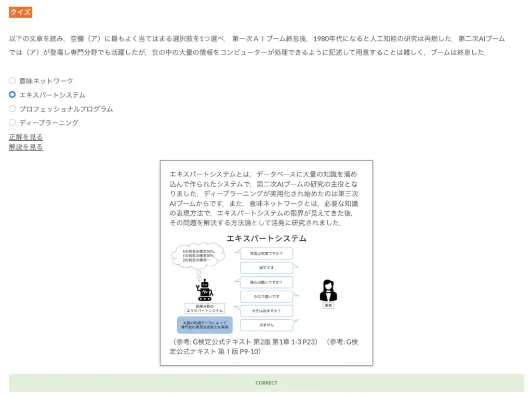Click the blue knowledge-data description box
The width and height of the screenshot is (532, 397).
pyautogui.click(x=205, y=325)
